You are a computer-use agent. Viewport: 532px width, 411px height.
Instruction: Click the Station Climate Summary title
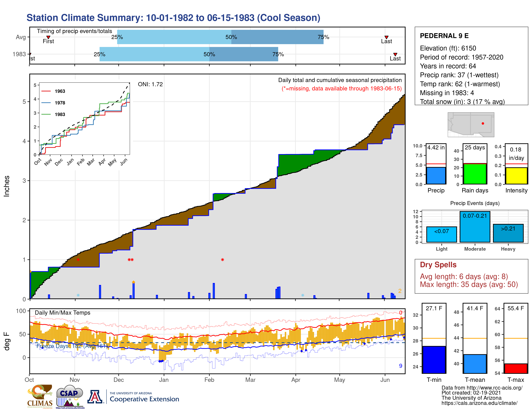click(173, 18)
